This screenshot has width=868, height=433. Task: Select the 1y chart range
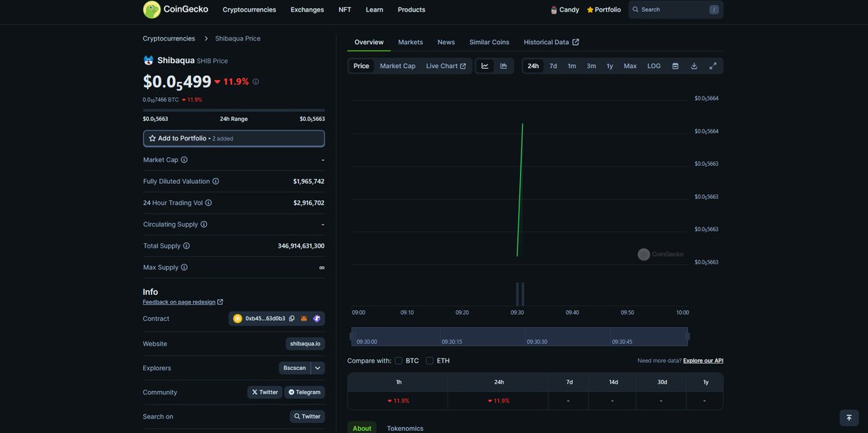point(610,66)
